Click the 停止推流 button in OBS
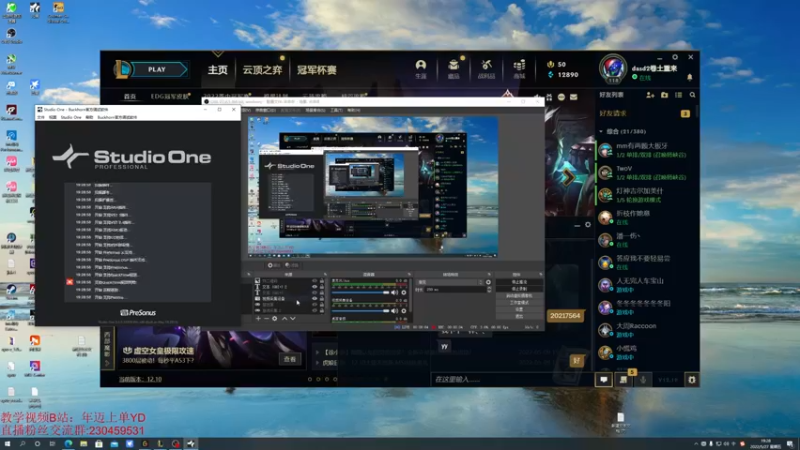Viewport: 800px width, 450px height. point(519,282)
